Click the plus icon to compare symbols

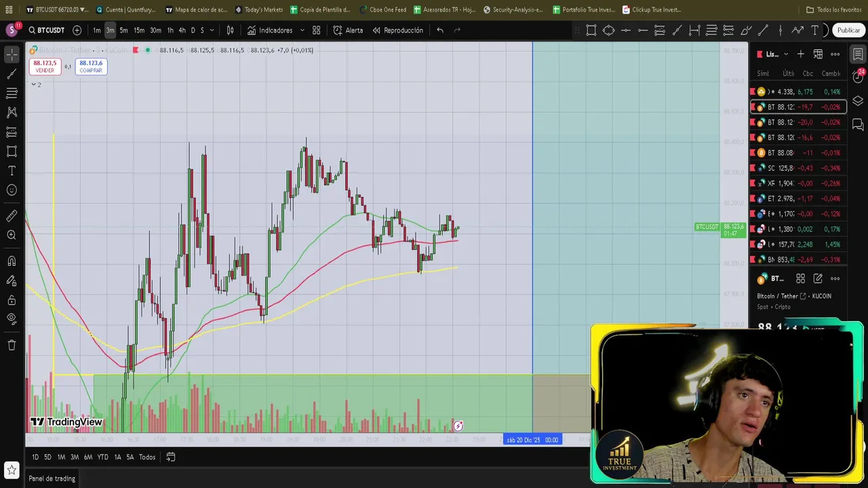77,30
